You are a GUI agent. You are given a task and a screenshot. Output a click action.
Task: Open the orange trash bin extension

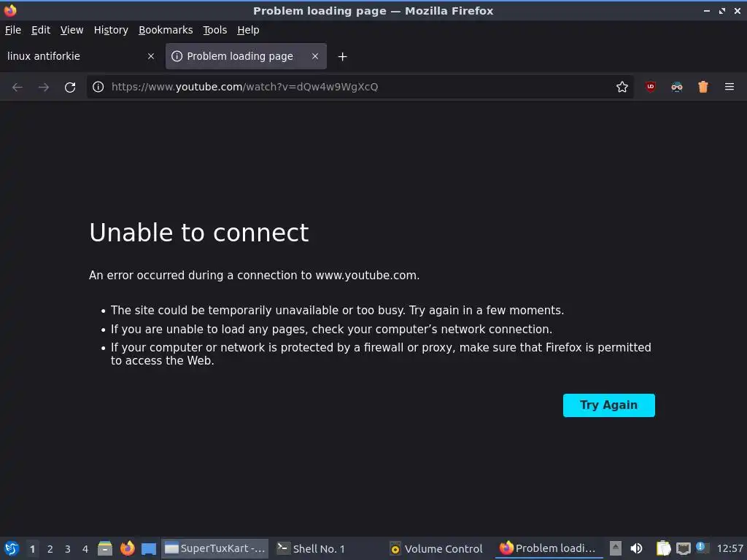pos(703,87)
